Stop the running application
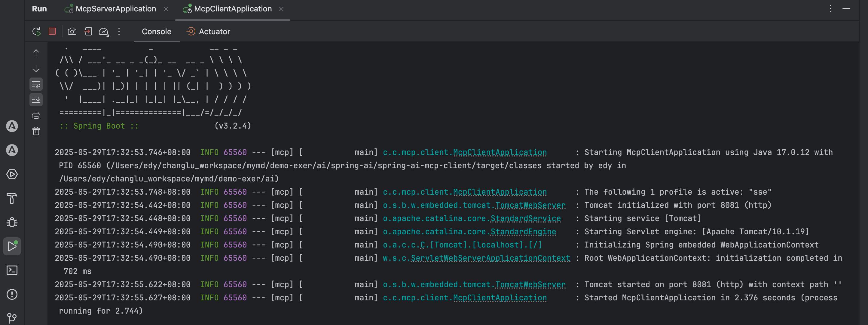The image size is (868, 325). 52,32
